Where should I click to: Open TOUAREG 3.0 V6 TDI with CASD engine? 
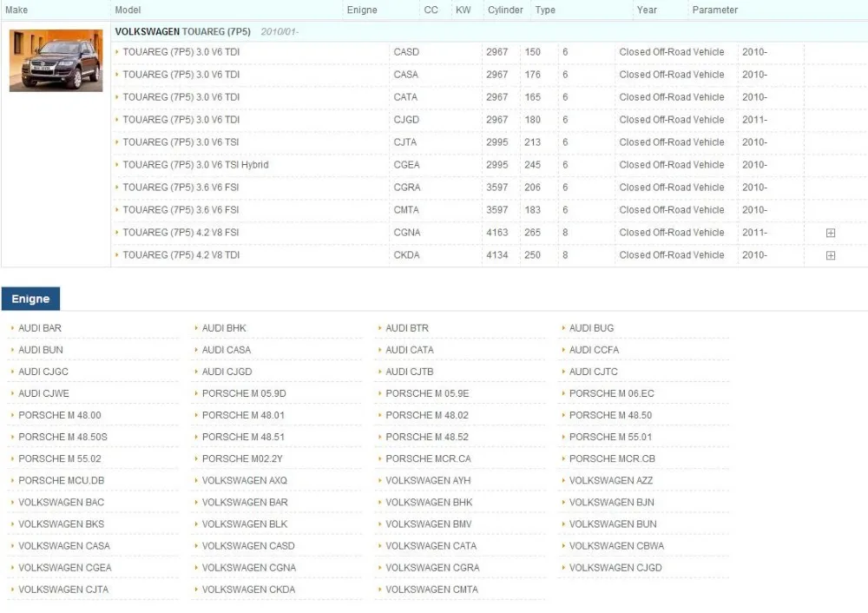point(181,52)
